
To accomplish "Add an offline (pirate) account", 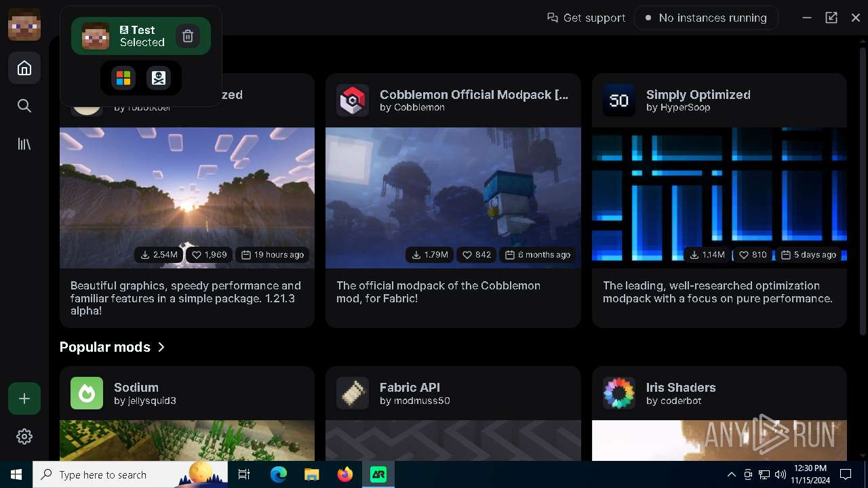I will point(159,78).
